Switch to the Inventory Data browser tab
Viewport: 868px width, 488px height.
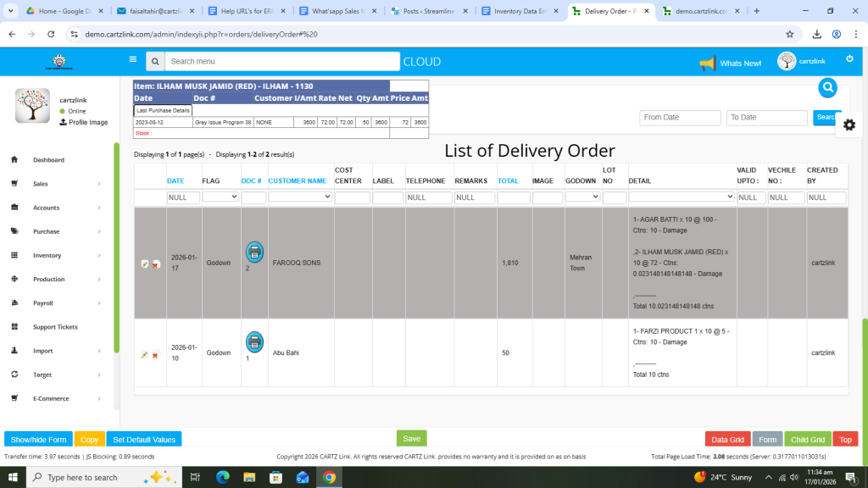[519, 11]
